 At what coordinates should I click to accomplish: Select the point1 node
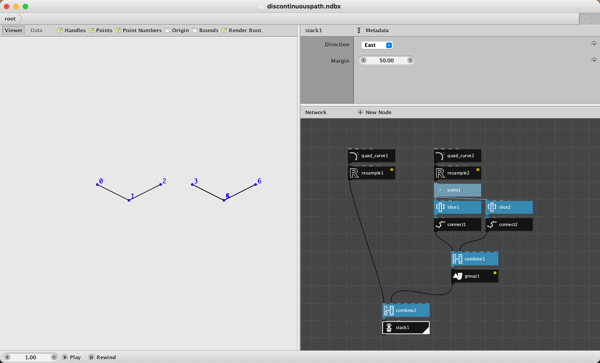click(457, 190)
